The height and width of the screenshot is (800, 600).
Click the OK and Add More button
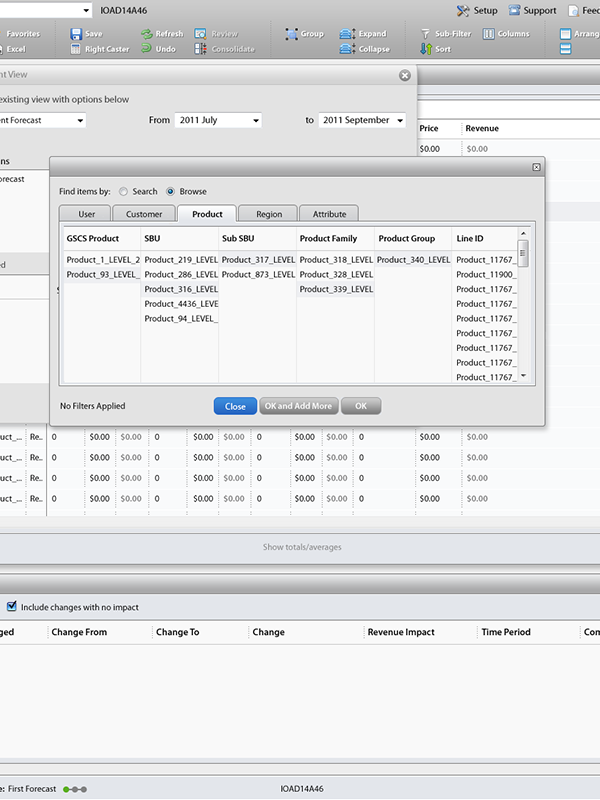click(297, 406)
